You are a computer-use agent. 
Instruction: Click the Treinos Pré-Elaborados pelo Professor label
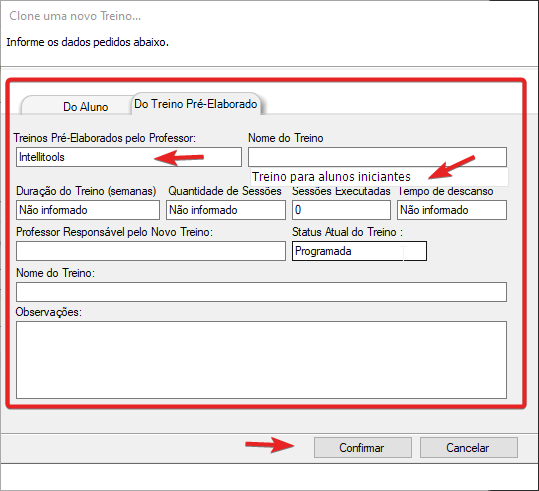pyautogui.click(x=104, y=138)
